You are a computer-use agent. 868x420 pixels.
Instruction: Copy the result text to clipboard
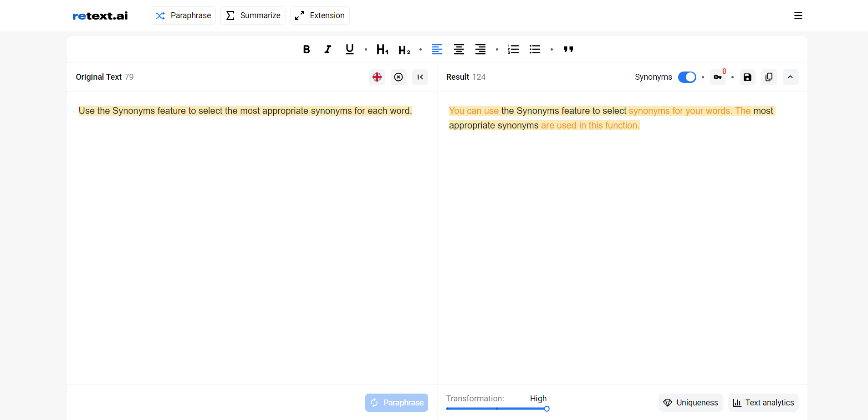tap(769, 77)
